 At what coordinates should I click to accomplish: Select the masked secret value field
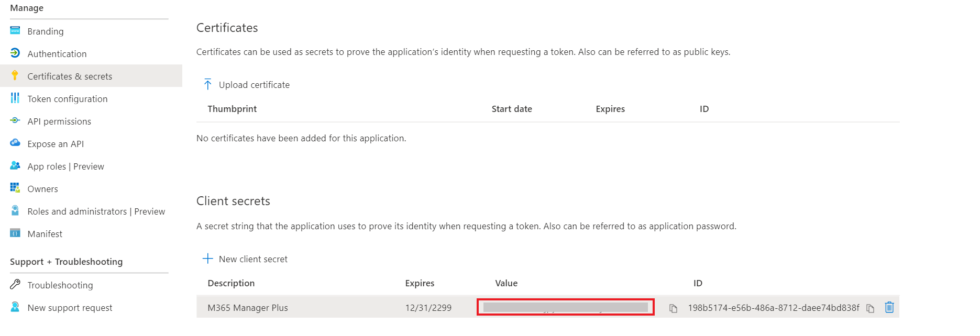(565, 307)
